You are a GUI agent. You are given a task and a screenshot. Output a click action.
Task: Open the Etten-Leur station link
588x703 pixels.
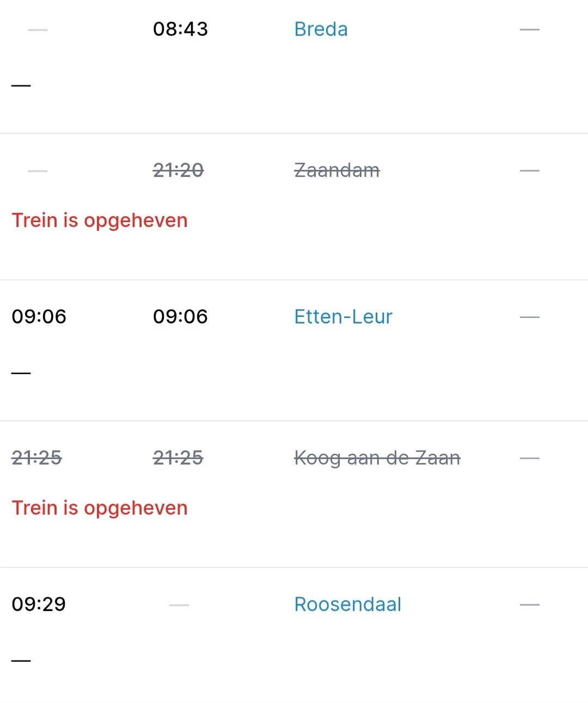(343, 317)
